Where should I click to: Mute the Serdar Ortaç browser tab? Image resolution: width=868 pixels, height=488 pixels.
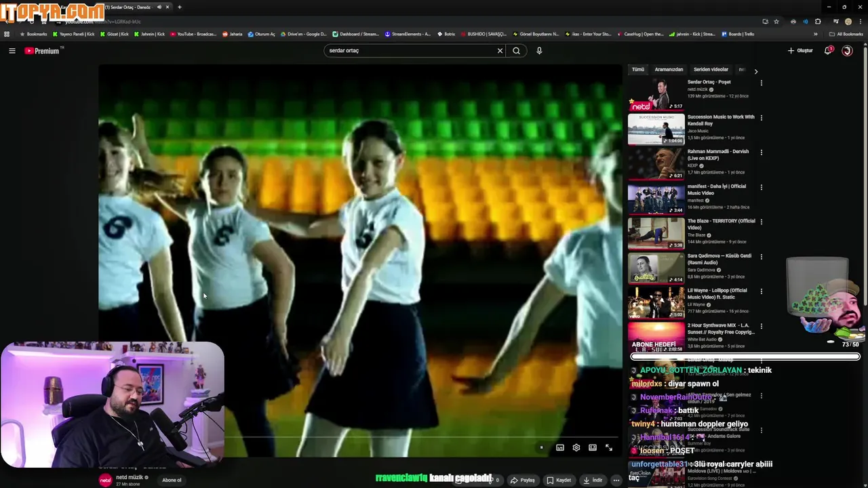[159, 7]
